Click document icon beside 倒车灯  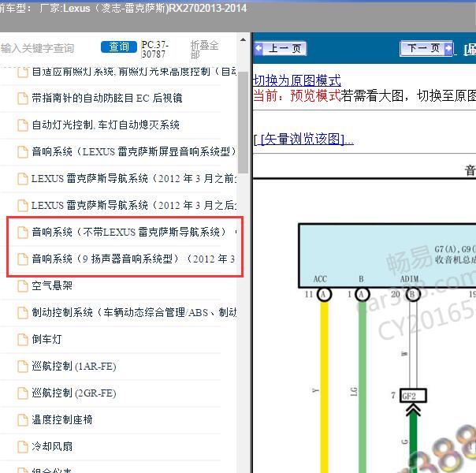pos(23,340)
